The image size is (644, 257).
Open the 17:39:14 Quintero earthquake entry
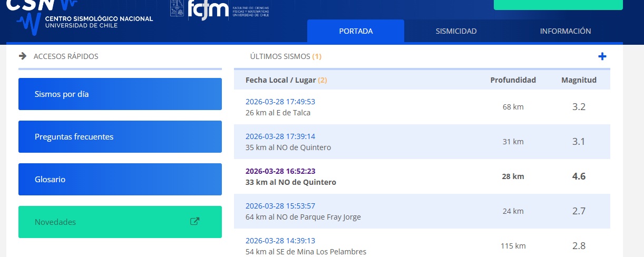(x=280, y=136)
